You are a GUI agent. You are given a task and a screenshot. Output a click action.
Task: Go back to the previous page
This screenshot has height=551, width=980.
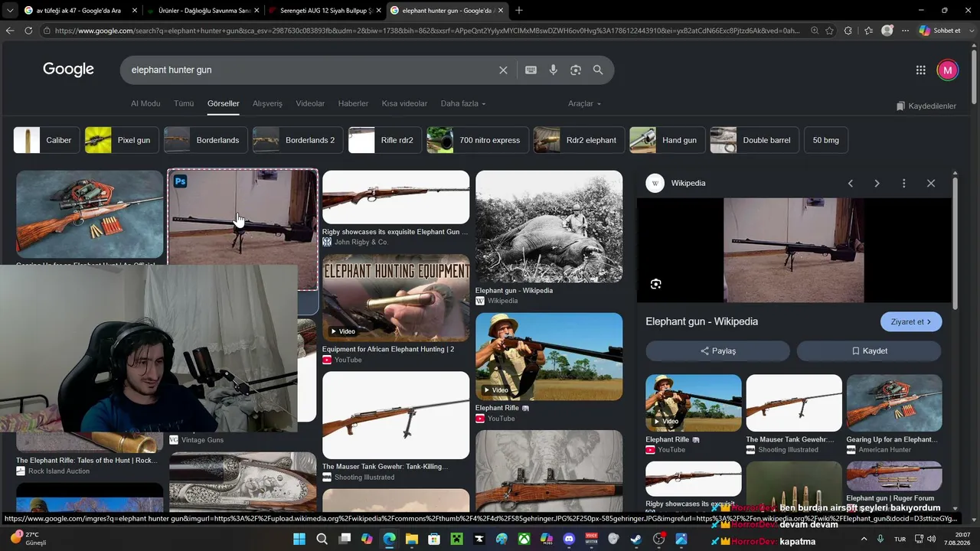click(10, 31)
